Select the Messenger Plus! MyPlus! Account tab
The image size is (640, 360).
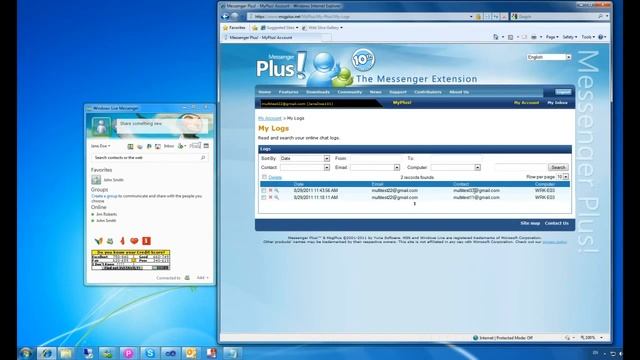[x=277, y=38]
